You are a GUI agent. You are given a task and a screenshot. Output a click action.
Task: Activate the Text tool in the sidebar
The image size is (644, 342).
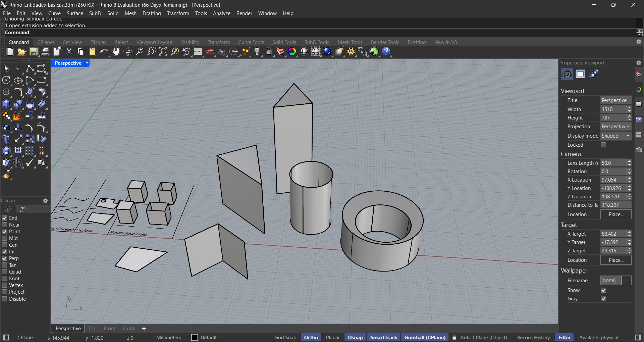tap(6, 139)
